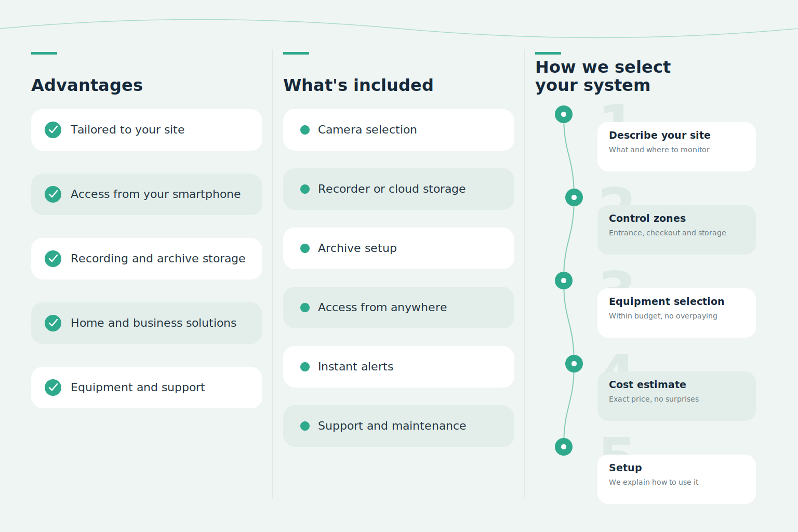Click the subtitle We explain how to use it
Screen dimensions: 798x532
click(654, 482)
